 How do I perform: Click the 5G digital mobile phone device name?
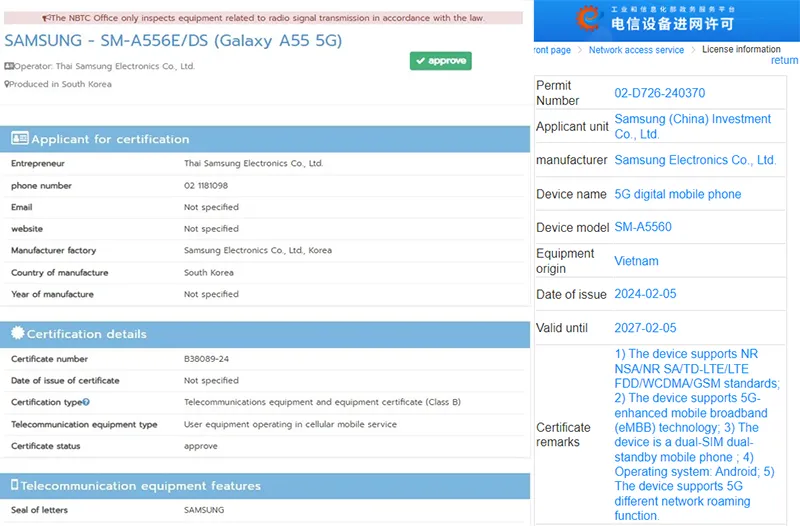tap(678, 194)
